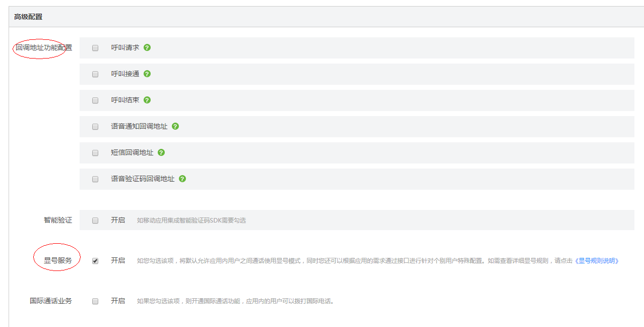Select the 显号服务 label text
This screenshot has width=644, height=327.
pyautogui.click(x=58, y=261)
